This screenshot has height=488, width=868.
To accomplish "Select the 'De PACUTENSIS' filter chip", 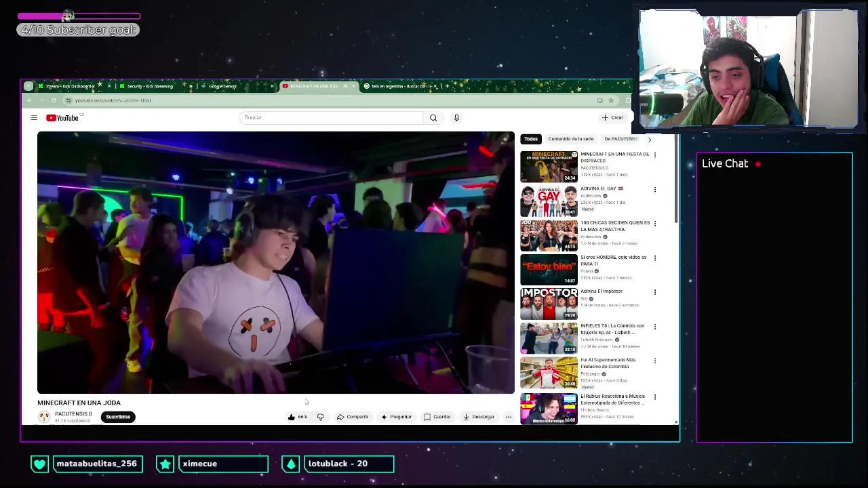I will pos(620,139).
